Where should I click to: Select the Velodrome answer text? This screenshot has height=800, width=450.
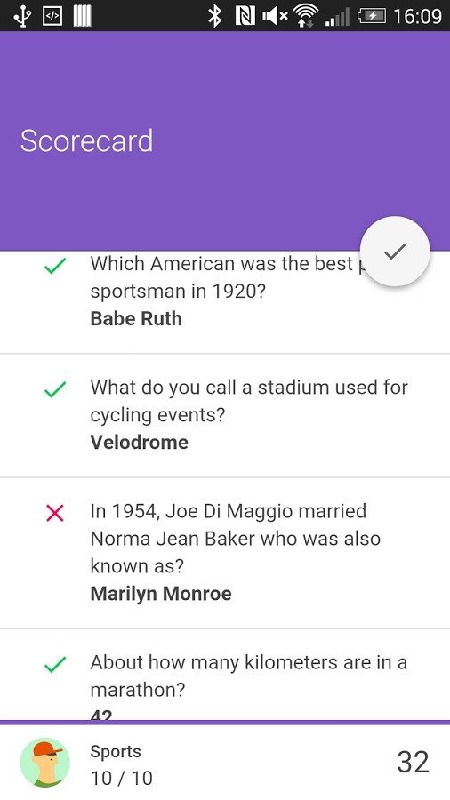pos(139,442)
